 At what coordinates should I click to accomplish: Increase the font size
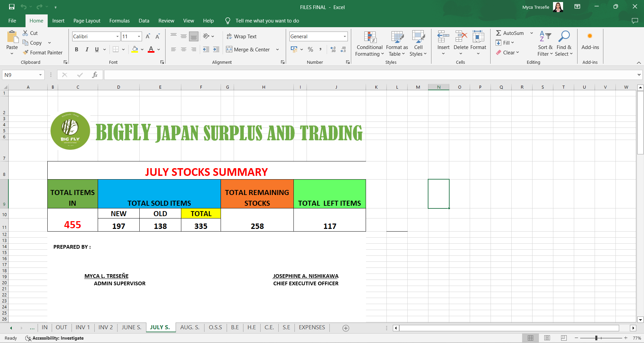point(148,36)
